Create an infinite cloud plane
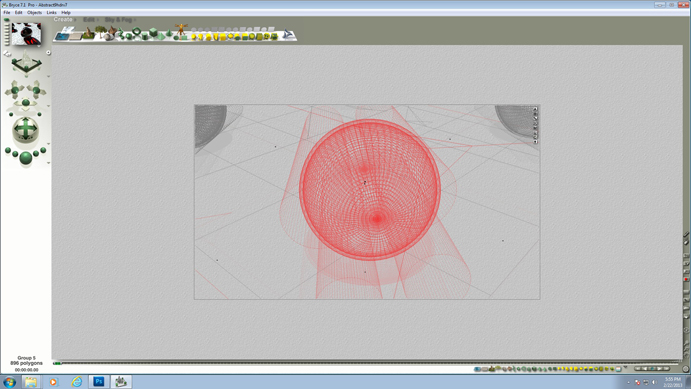This screenshot has height=389, width=691. 69,29
